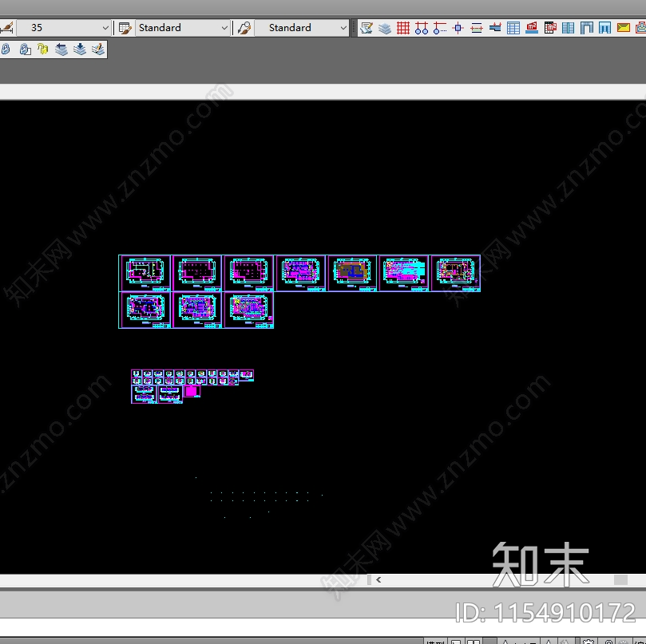Screen dimensions: 646x644
Task: Click the multileader style brush icon
Action: [244, 28]
